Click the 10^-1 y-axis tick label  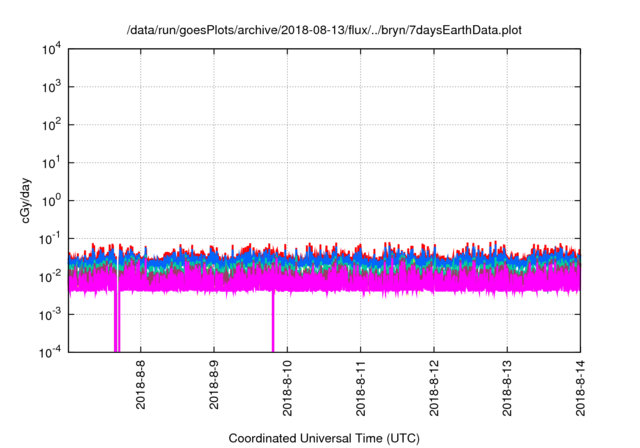point(51,239)
